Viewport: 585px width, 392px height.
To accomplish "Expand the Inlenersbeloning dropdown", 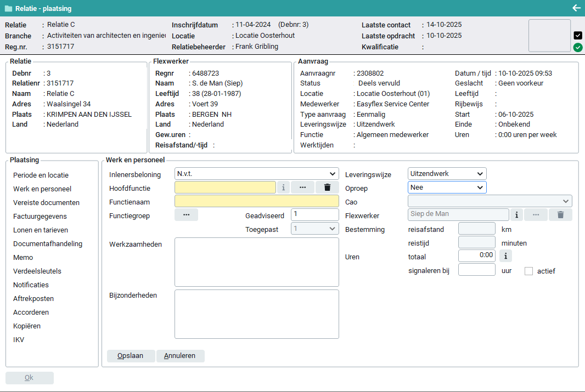I will point(256,174).
